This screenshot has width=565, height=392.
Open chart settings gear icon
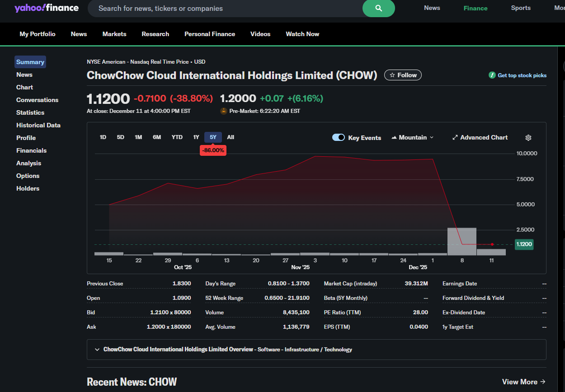528,138
